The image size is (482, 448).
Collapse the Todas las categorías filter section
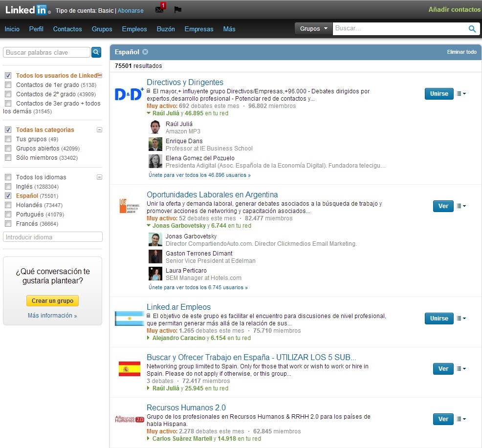(x=99, y=129)
